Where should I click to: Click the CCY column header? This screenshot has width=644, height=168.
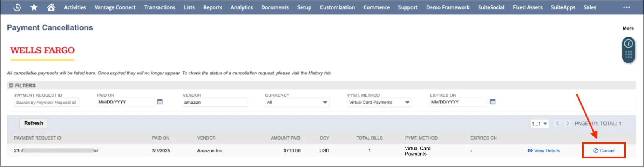324,138
